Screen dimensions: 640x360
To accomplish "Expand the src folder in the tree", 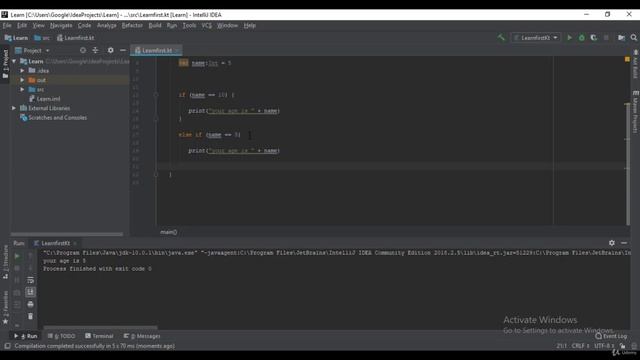I will click(22, 89).
